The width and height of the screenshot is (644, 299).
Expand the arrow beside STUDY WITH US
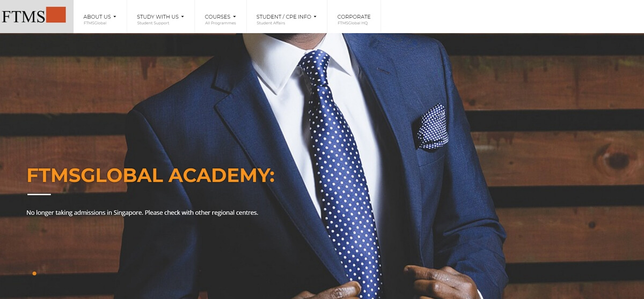pyautogui.click(x=182, y=17)
